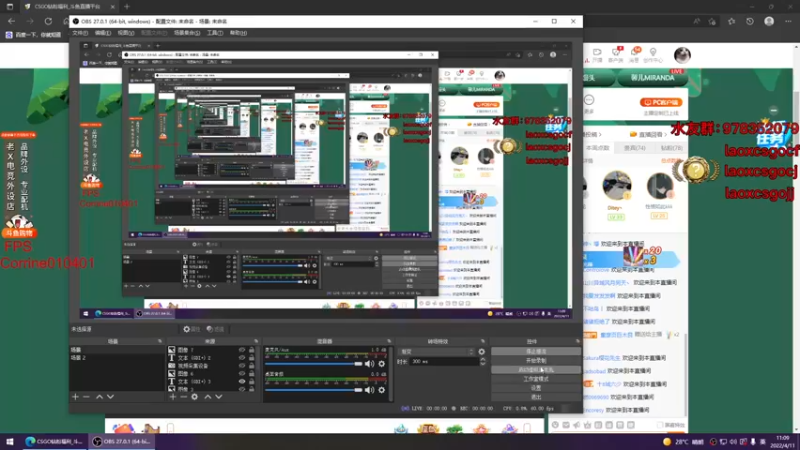The width and height of the screenshot is (800, 450).
Task: Open the Edge profile icon
Action: click(769, 21)
